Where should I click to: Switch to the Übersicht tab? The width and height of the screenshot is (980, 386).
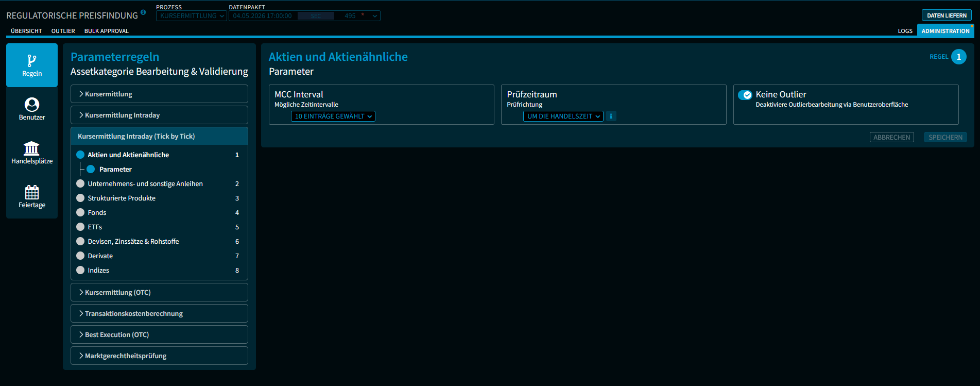(26, 31)
